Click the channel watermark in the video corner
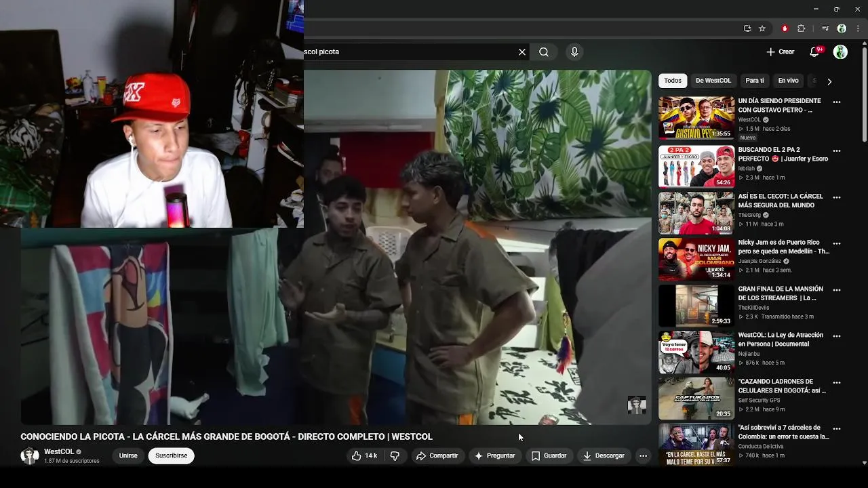868x488 pixels. [x=637, y=405]
